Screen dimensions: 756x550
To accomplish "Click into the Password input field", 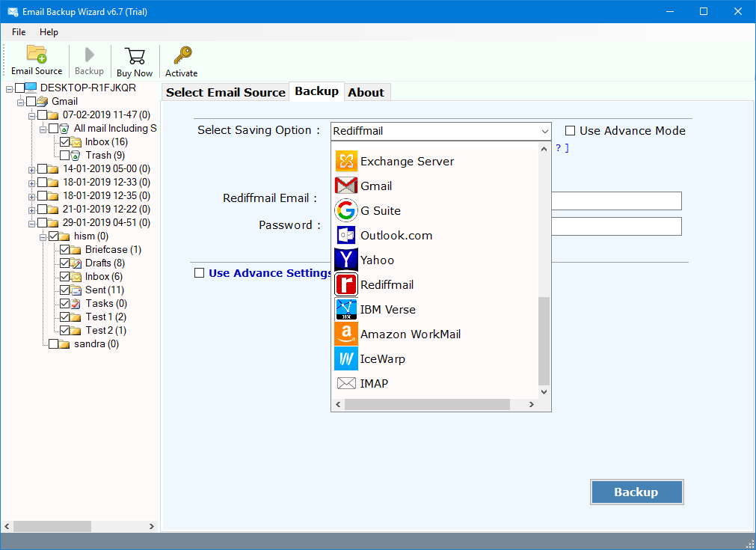I will (x=616, y=226).
